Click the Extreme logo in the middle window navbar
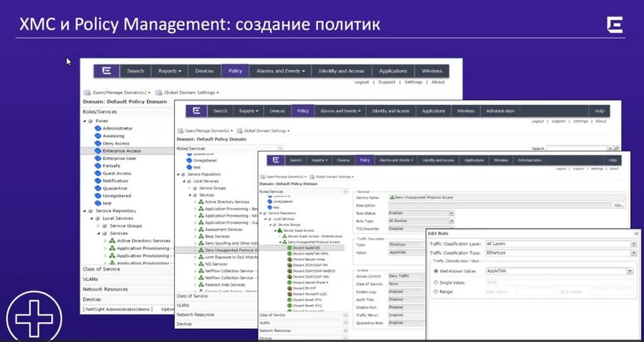 pos(197,111)
